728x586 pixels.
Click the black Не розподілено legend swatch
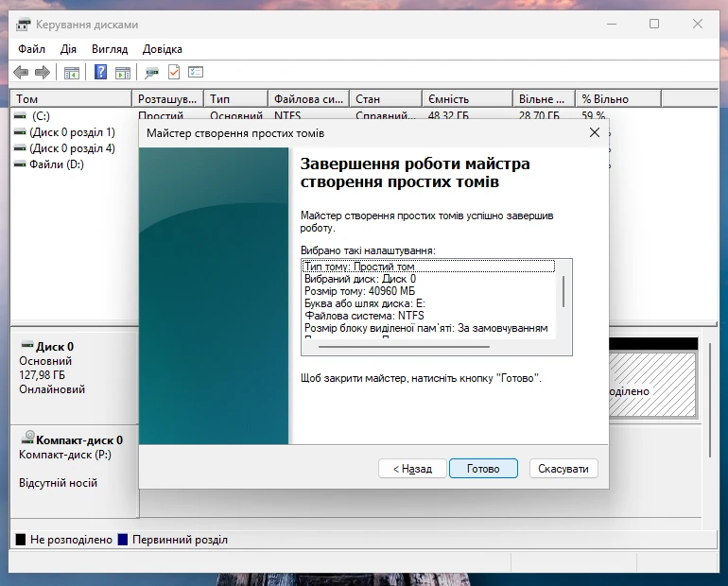coord(21,540)
